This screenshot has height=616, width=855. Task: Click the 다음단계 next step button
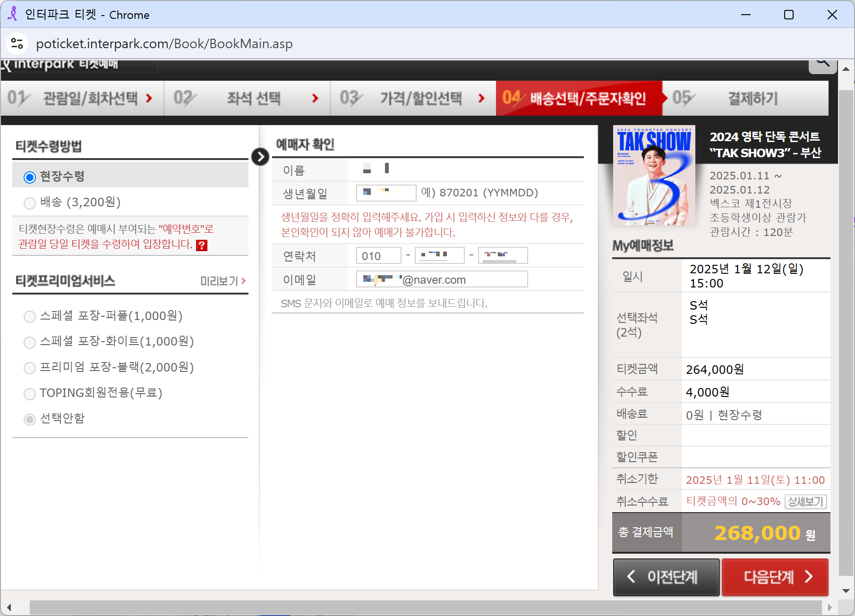(x=775, y=577)
